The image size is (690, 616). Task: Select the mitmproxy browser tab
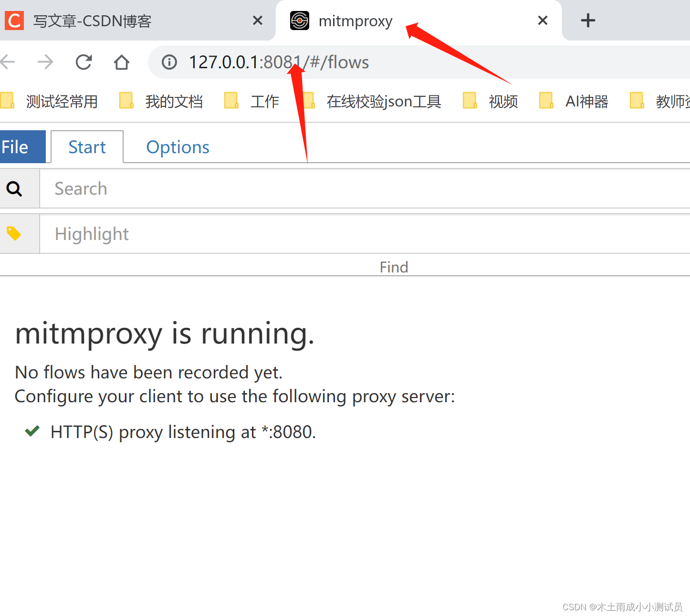click(x=419, y=21)
